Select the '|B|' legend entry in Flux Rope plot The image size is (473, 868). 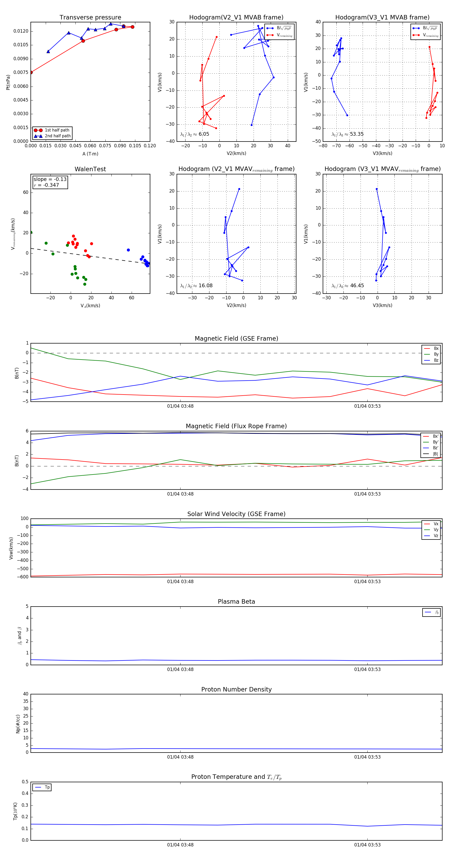431,454
